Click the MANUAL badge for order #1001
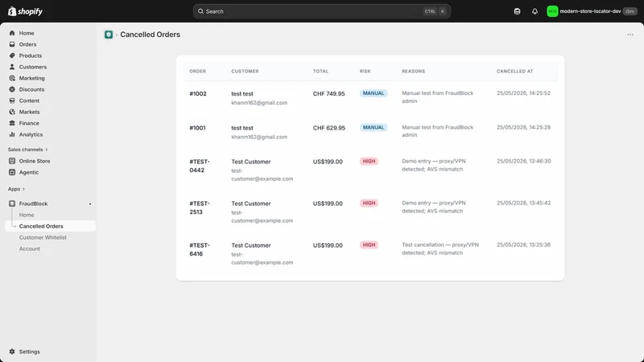Viewport: 644px width, 362px height. [x=374, y=128]
